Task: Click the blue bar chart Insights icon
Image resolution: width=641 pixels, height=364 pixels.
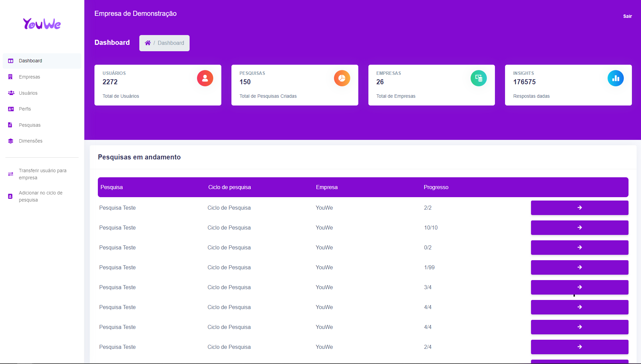Action: click(x=615, y=78)
